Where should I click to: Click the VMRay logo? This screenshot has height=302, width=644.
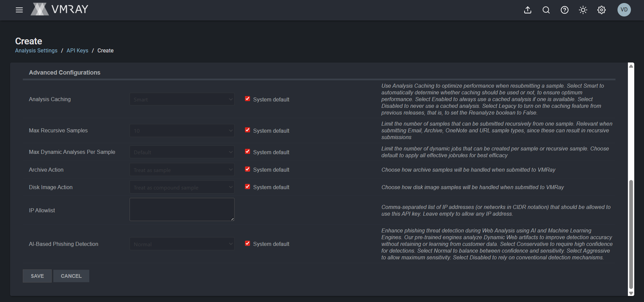coord(59,9)
